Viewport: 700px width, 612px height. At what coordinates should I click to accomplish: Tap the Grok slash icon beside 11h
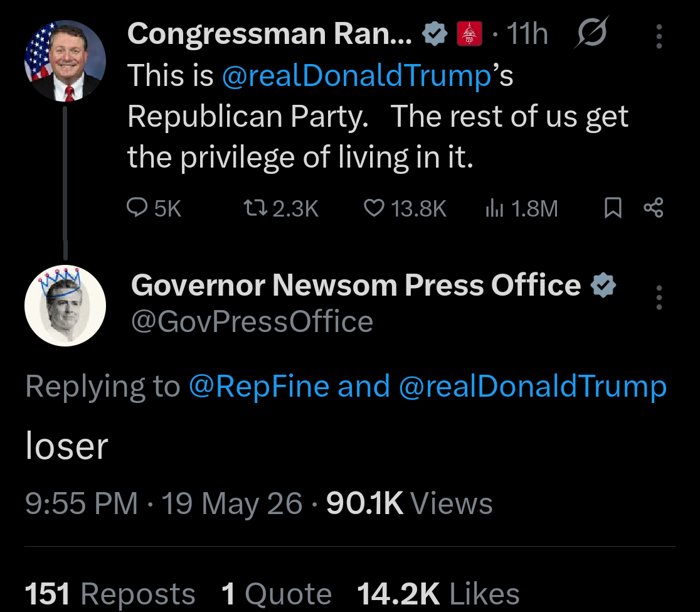(x=591, y=32)
